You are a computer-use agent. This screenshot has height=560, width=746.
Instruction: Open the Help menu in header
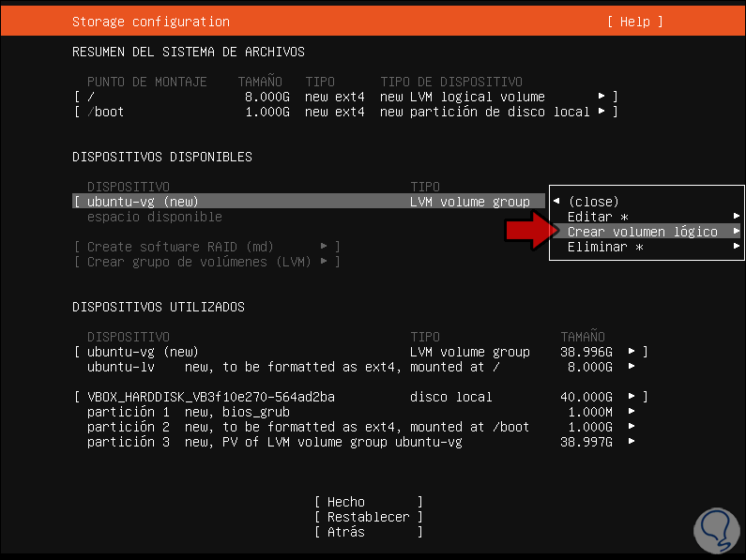(x=634, y=22)
